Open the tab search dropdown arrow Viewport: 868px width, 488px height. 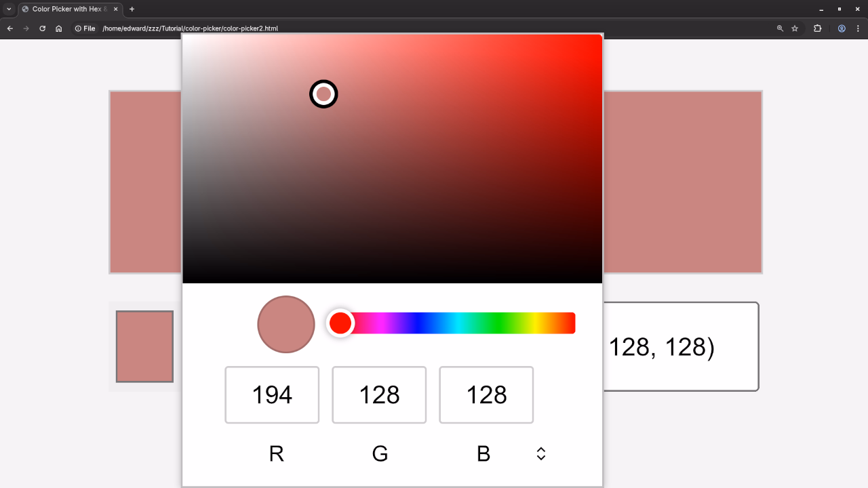pyautogui.click(x=9, y=9)
